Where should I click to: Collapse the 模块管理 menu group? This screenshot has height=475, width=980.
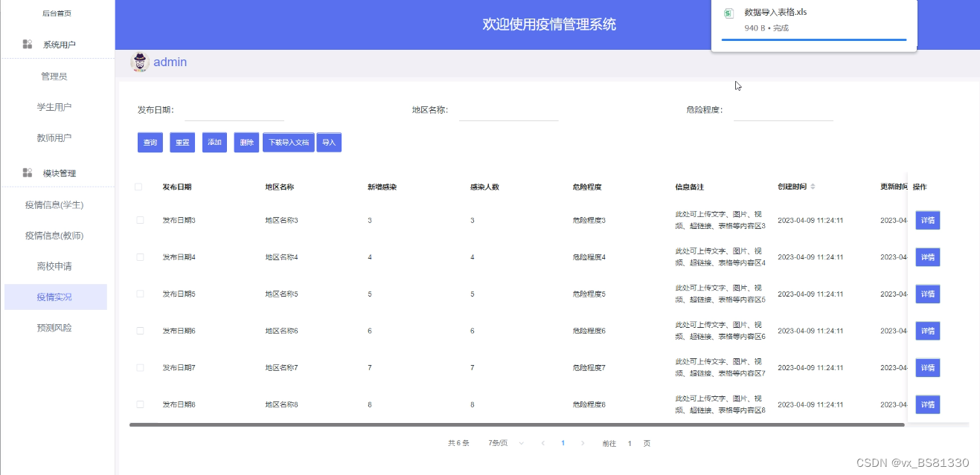[x=57, y=173]
